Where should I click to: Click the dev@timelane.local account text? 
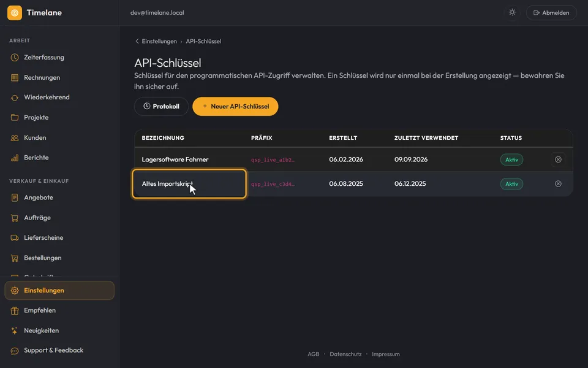coord(157,13)
